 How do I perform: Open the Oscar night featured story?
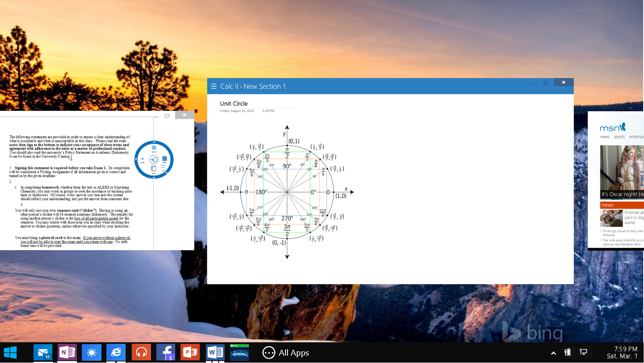coord(622,172)
